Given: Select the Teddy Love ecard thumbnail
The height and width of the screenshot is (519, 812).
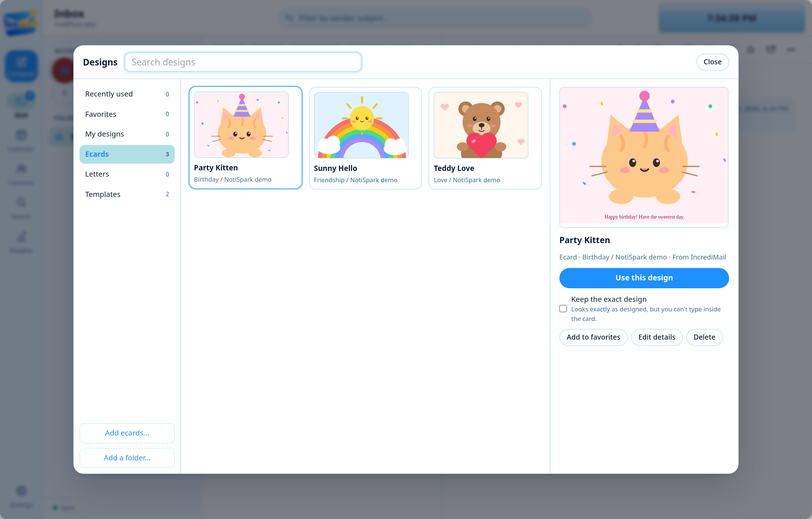Looking at the screenshot, I should pos(481,125).
